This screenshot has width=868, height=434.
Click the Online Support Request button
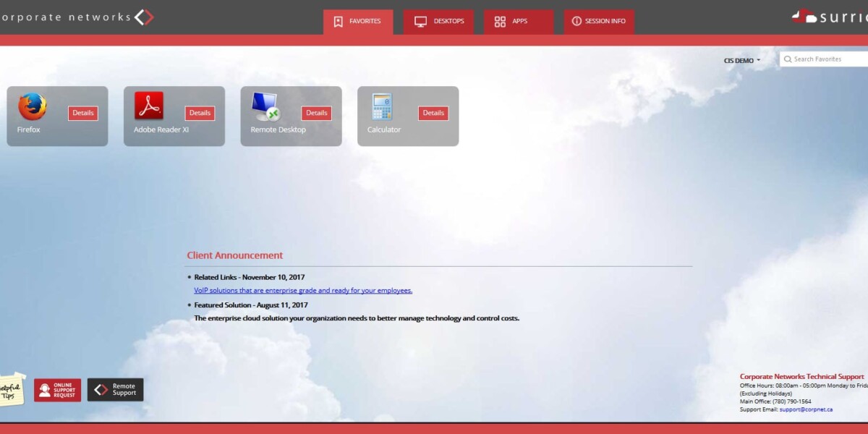click(x=58, y=391)
